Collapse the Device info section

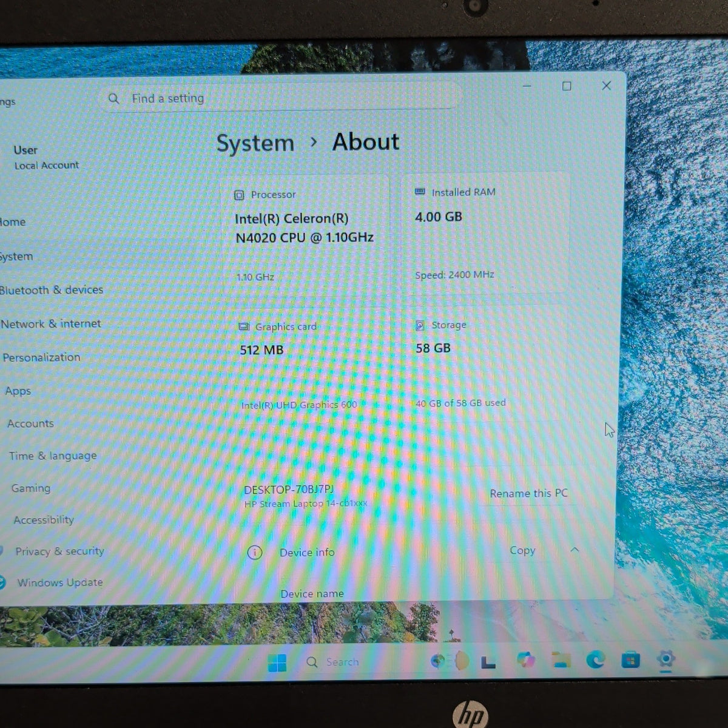pos(575,550)
